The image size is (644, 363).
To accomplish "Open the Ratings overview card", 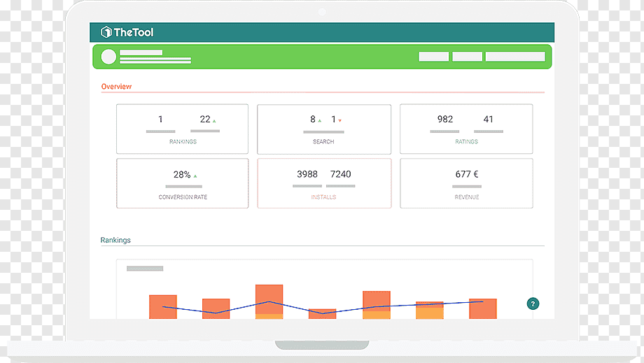I will [x=466, y=129].
